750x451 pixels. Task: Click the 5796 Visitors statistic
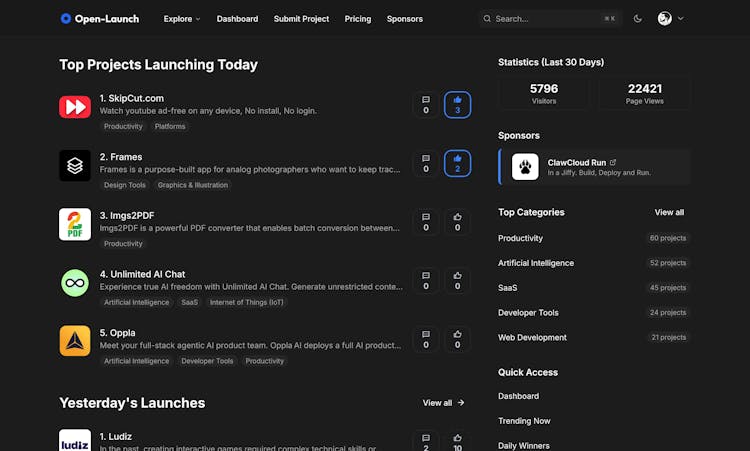click(x=544, y=94)
